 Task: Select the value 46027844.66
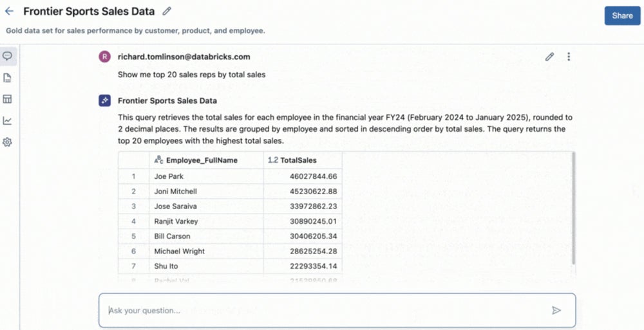(314, 176)
